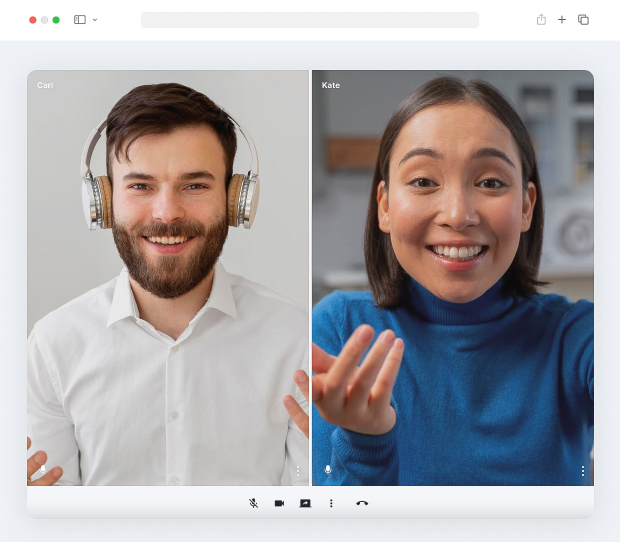
Task: Open more call options menu
Action: tap(331, 503)
